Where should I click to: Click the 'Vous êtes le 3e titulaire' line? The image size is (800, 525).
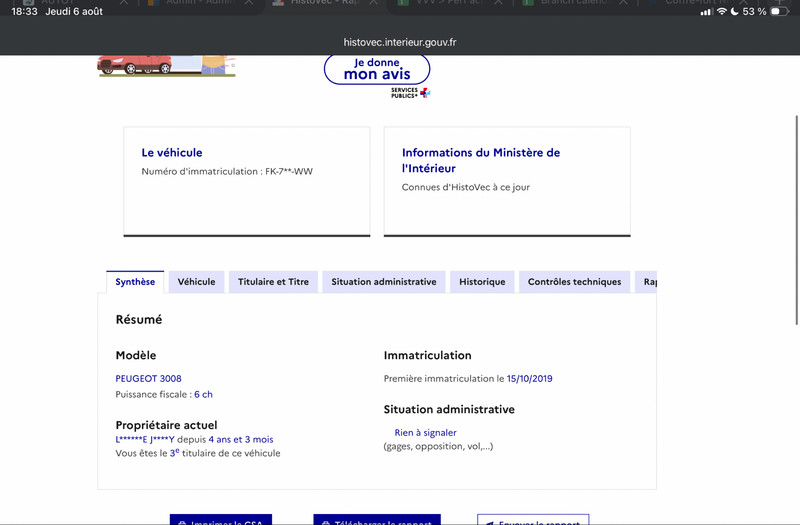point(198,453)
